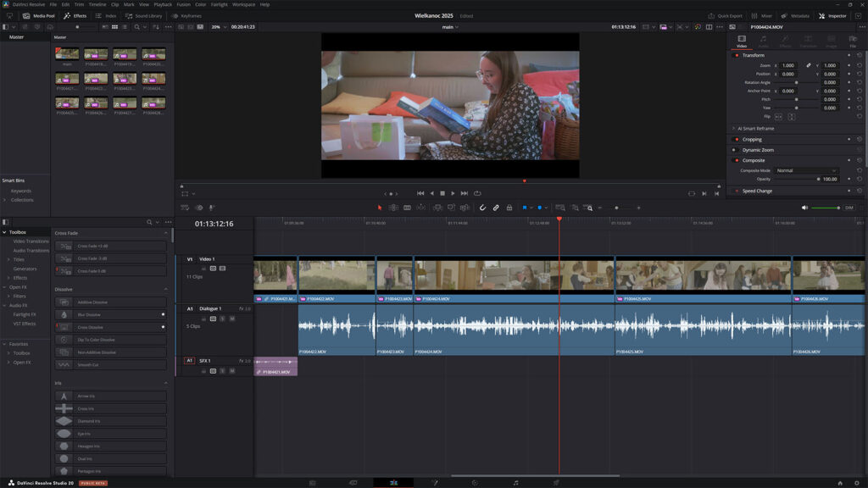Open the Playback menu
This screenshot has height=488, width=868.
pyautogui.click(x=163, y=4)
